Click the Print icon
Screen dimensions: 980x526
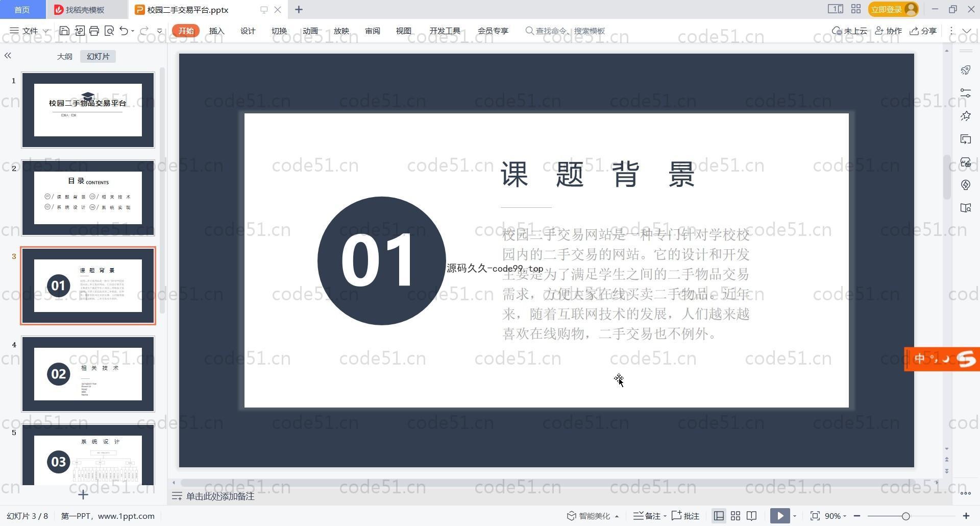tap(94, 31)
